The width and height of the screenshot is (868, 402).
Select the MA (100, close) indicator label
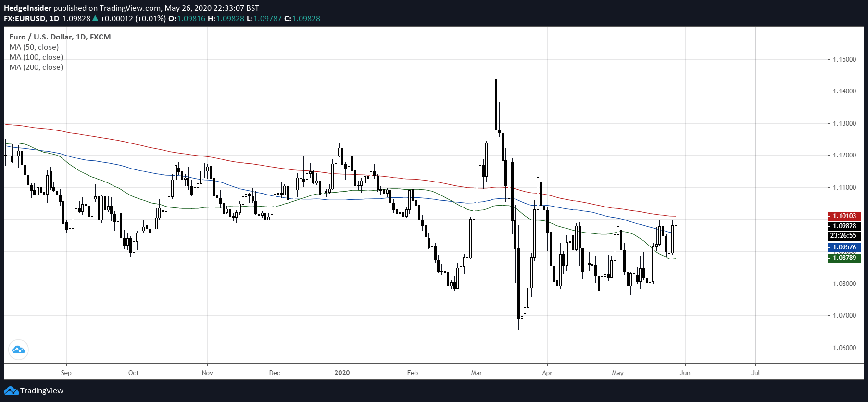[x=36, y=57]
